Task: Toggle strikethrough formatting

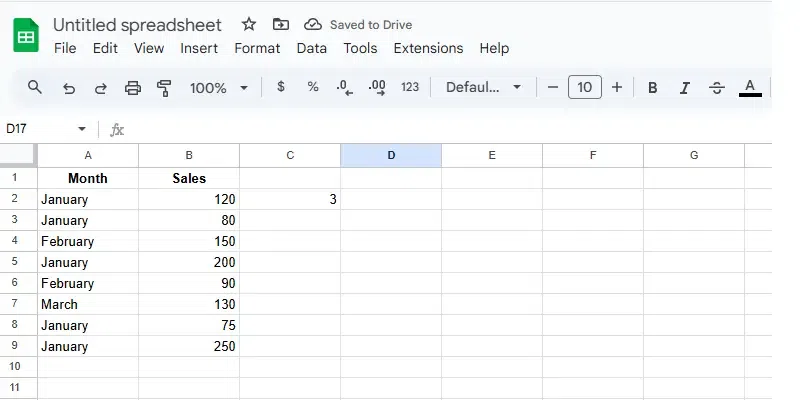Action: tap(717, 88)
